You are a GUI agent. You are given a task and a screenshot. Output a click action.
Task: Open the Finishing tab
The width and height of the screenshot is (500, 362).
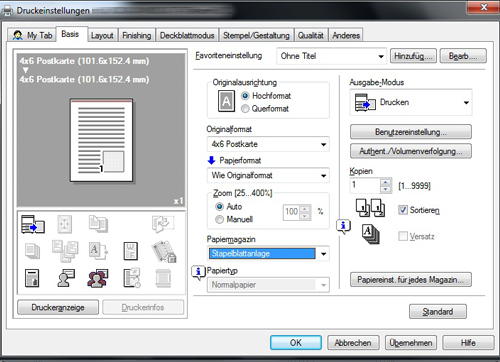pos(136,35)
